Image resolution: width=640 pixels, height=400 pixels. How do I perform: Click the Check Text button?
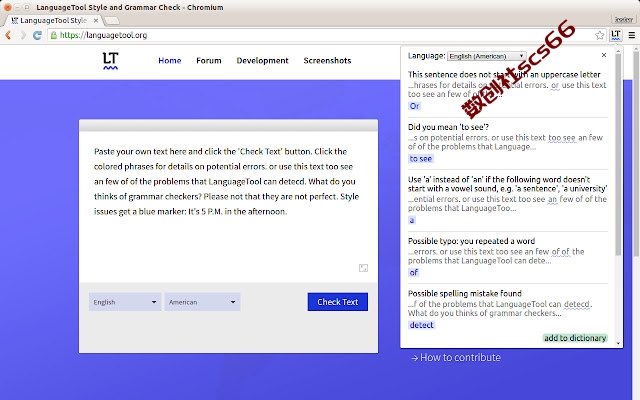pyautogui.click(x=338, y=302)
